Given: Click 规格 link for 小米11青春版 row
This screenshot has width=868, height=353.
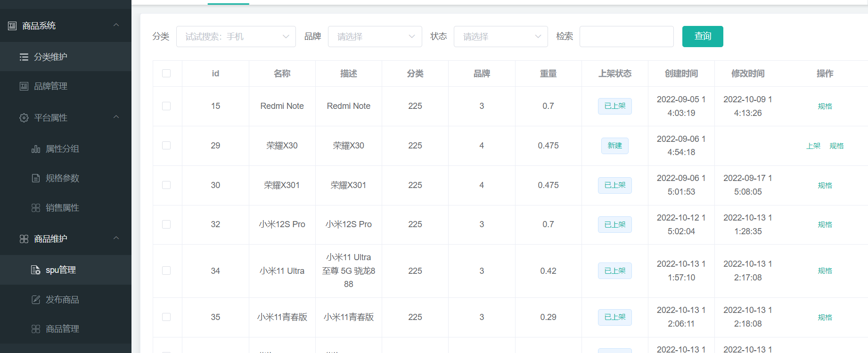Looking at the screenshot, I should pyautogui.click(x=825, y=318).
